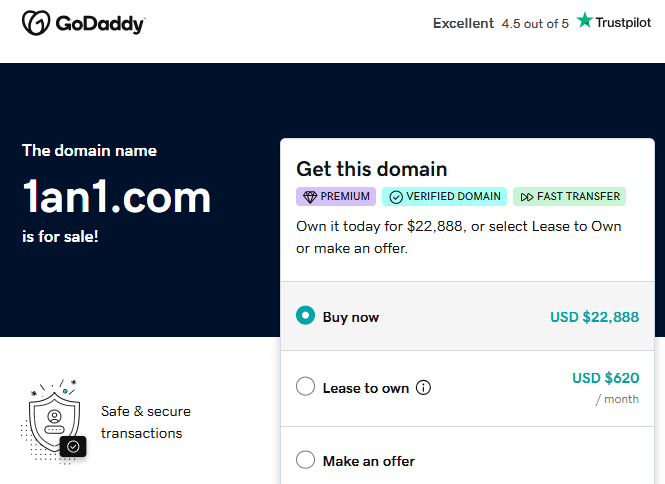Image resolution: width=665 pixels, height=484 pixels.
Task: Click the FAST TRANSFER badge
Action: click(570, 196)
